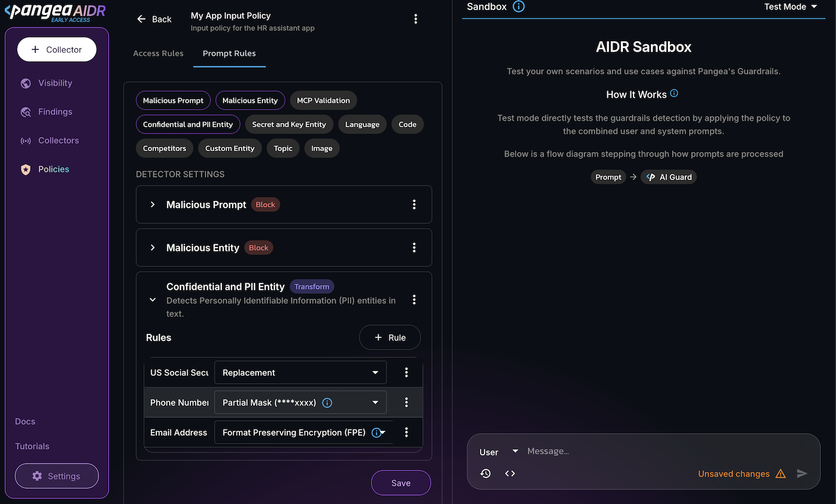
Task: Go to Findings in the sidebar
Action: point(55,111)
